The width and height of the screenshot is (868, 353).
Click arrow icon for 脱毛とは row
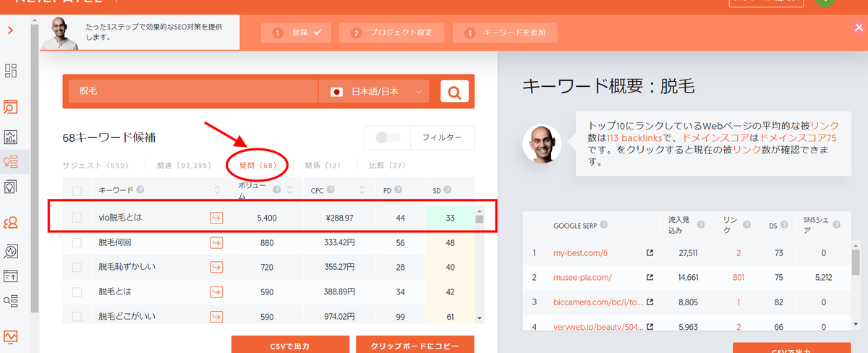point(216,292)
